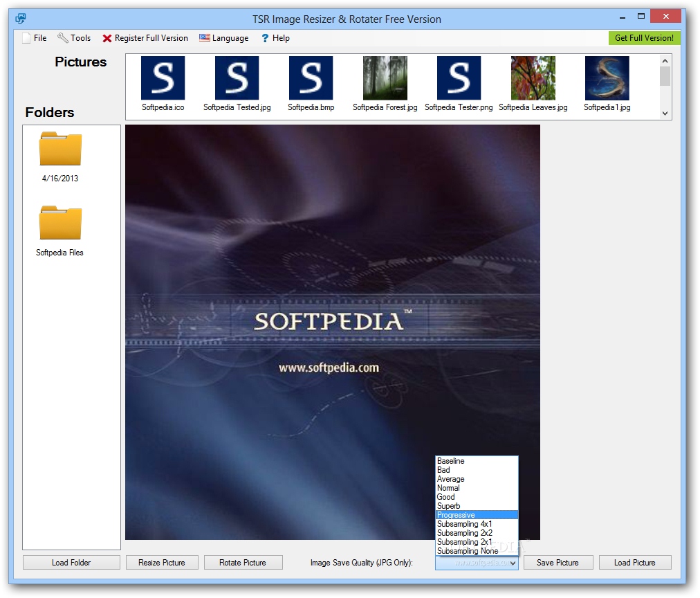
Task: Click the Resize Picture button
Action: tap(162, 563)
